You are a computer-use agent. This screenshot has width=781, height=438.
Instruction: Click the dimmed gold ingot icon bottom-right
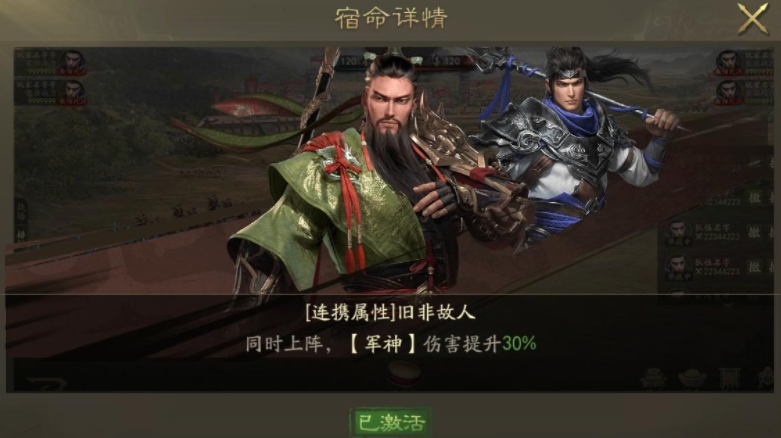692,379
